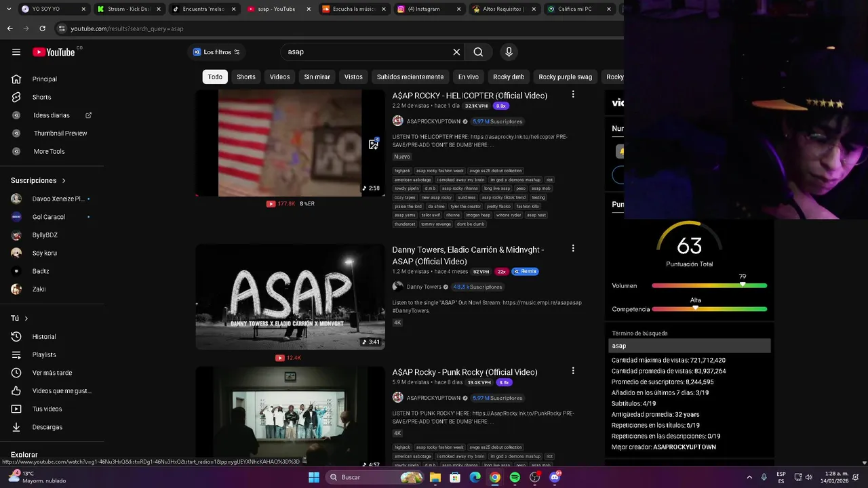Open Danny Towers ASAP video title
The height and width of the screenshot is (488, 868).
468,256
